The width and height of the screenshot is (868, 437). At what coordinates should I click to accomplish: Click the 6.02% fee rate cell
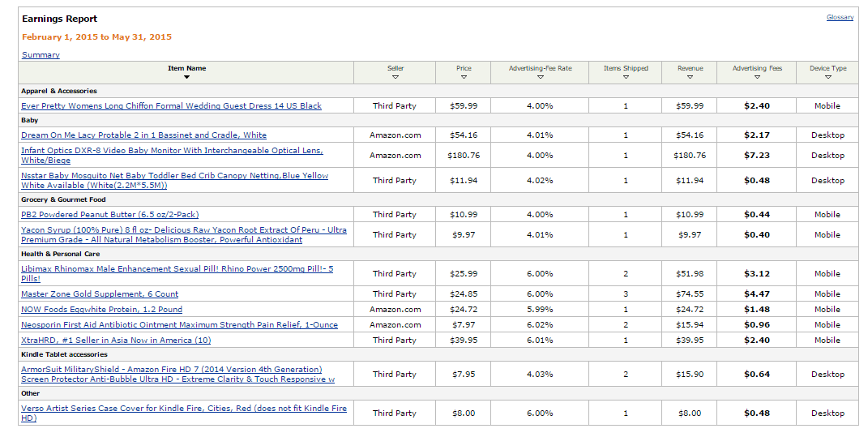click(540, 325)
